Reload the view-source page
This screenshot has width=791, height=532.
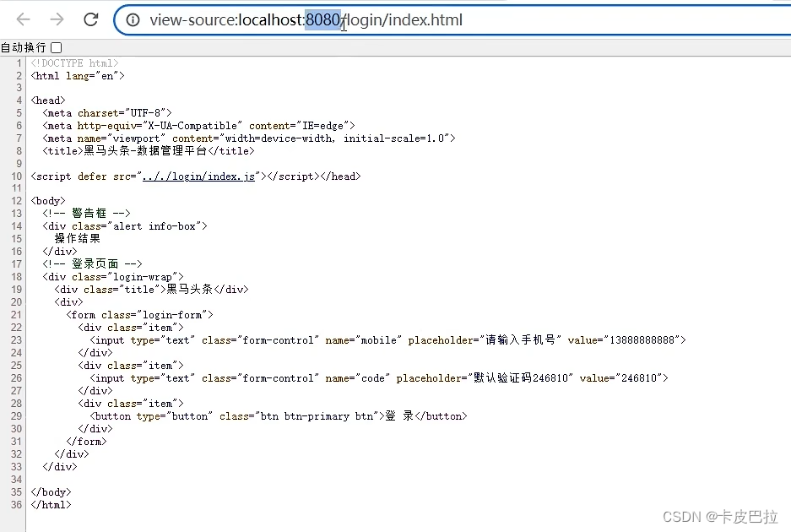(91, 19)
